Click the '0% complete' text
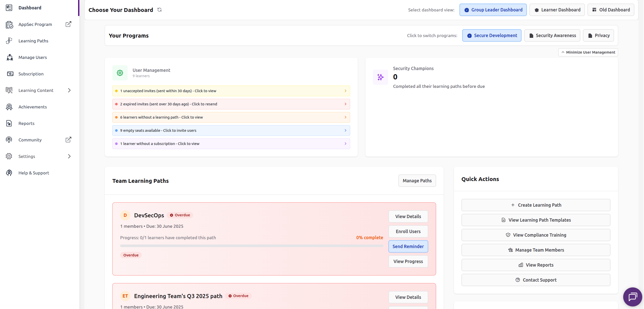Viewport: 644px width, 309px height. pos(369,238)
